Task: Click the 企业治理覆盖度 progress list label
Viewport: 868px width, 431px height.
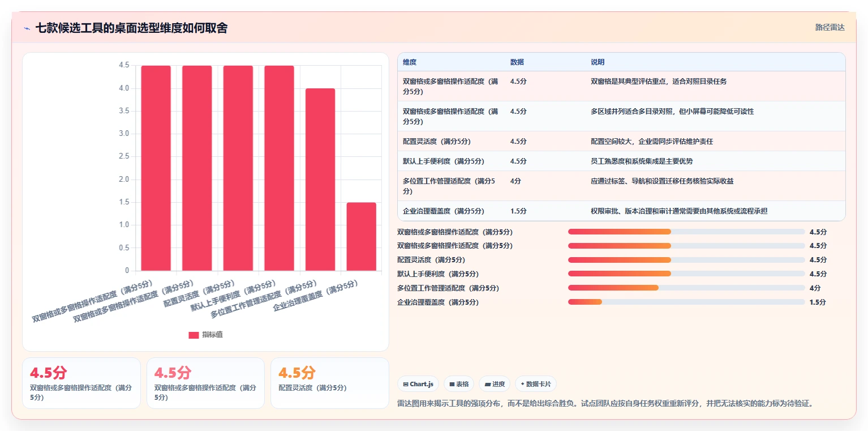Action: (438, 302)
